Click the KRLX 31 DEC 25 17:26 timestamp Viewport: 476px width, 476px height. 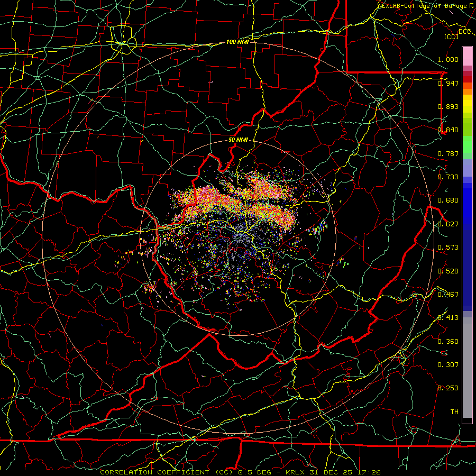click(x=333, y=472)
